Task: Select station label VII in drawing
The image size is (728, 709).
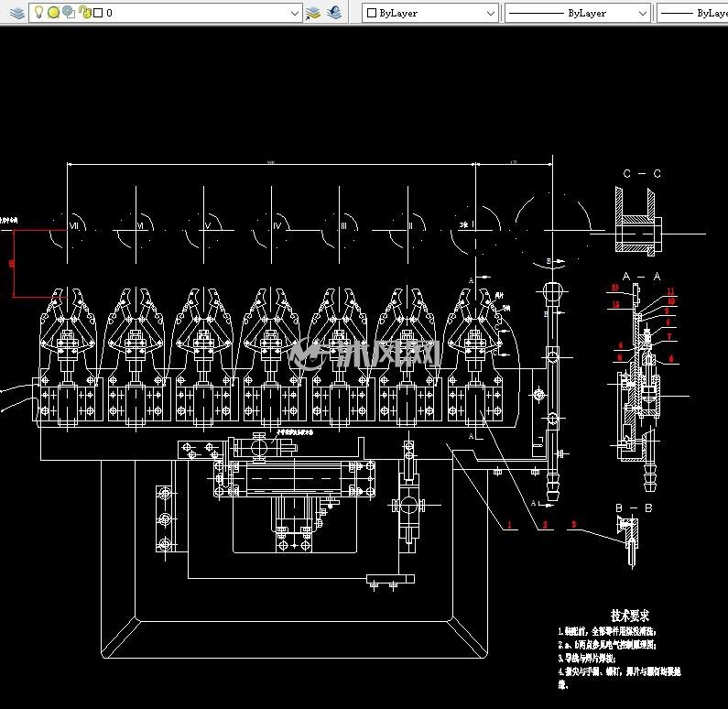Action: click(x=74, y=225)
